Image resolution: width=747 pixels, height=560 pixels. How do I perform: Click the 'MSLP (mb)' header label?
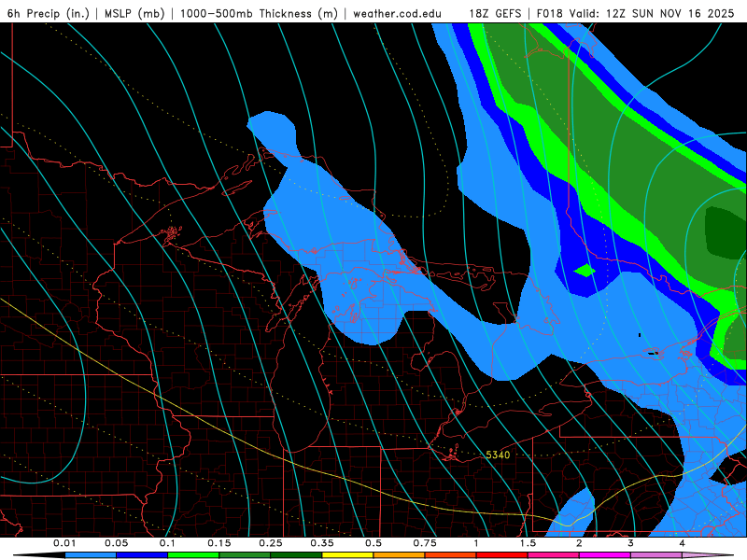134,13
